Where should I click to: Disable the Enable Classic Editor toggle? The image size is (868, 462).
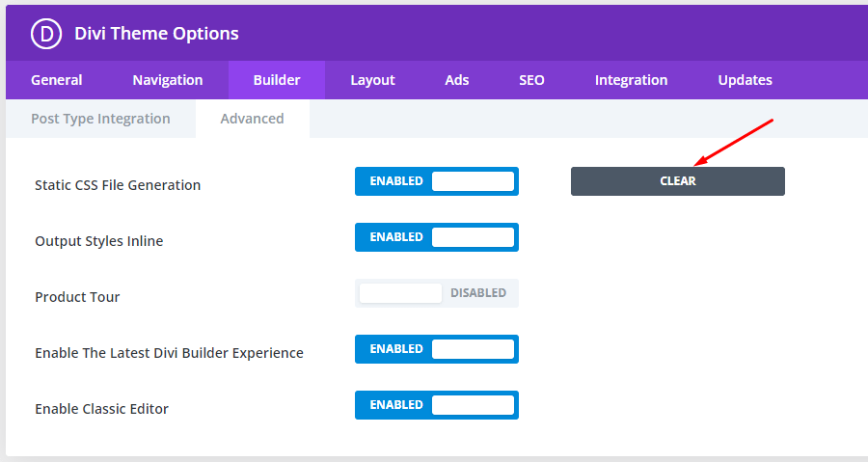(436, 405)
